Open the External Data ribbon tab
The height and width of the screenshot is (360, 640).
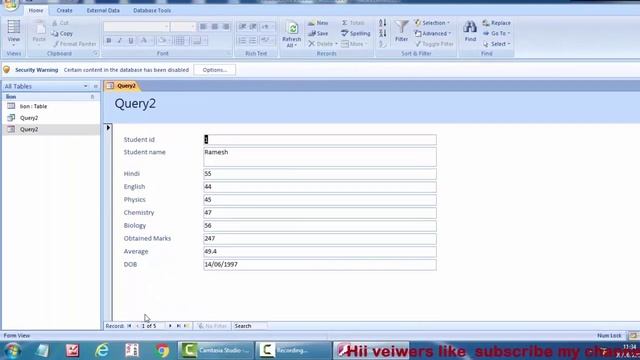[103, 11]
